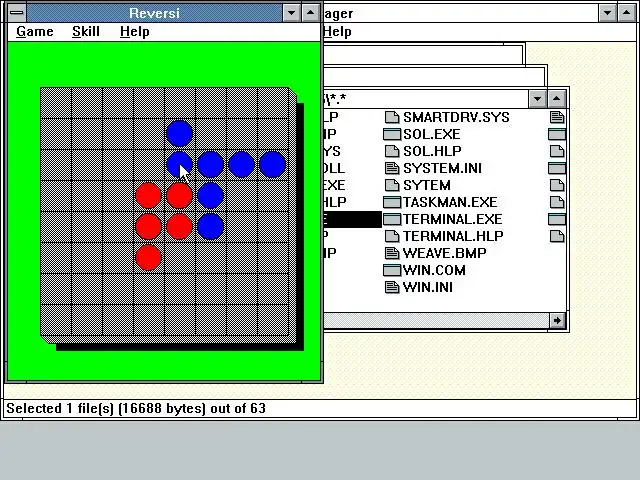Viewport: 640px width, 480px height.
Task: Click the file icon next to SMARTDRV.SYS
Action: point(392,117)
